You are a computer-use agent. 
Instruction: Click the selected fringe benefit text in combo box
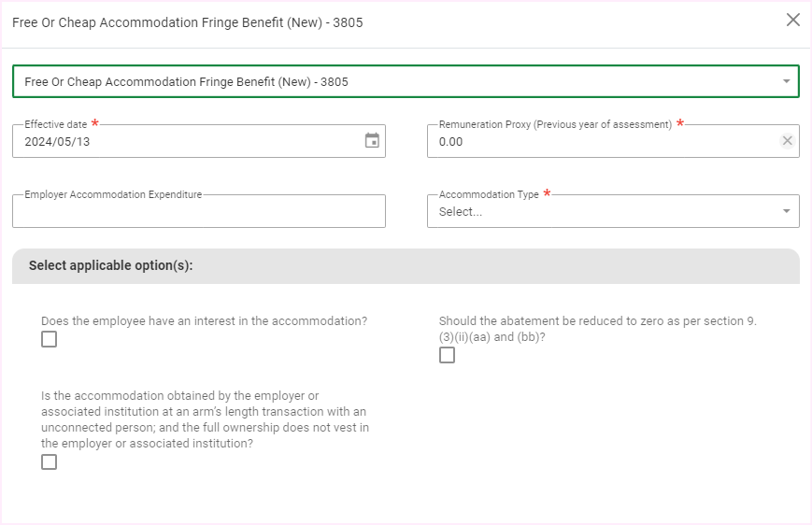coord(187,82)
